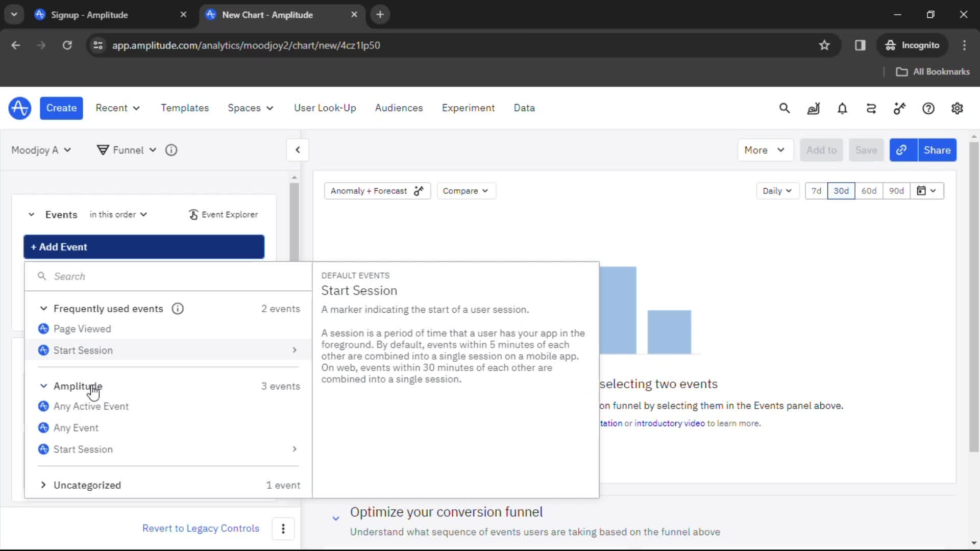The image size is (980, 551).
Task: Click the chart activity icon beside search
Action: click(814, 108)
